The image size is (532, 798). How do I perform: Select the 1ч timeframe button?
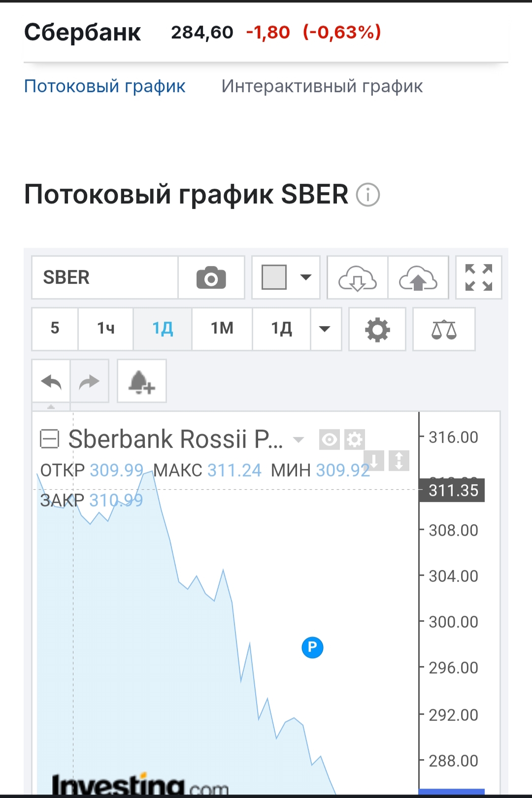105,329
